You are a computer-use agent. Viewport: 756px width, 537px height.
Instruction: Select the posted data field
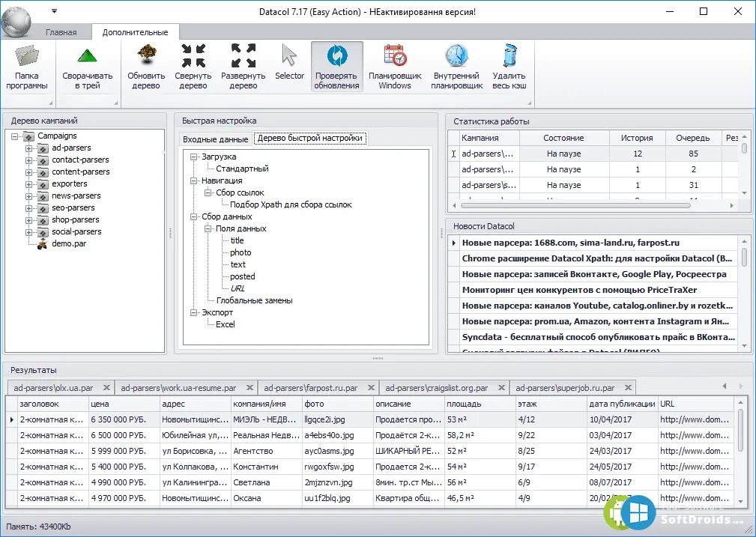tap(243, 276)
